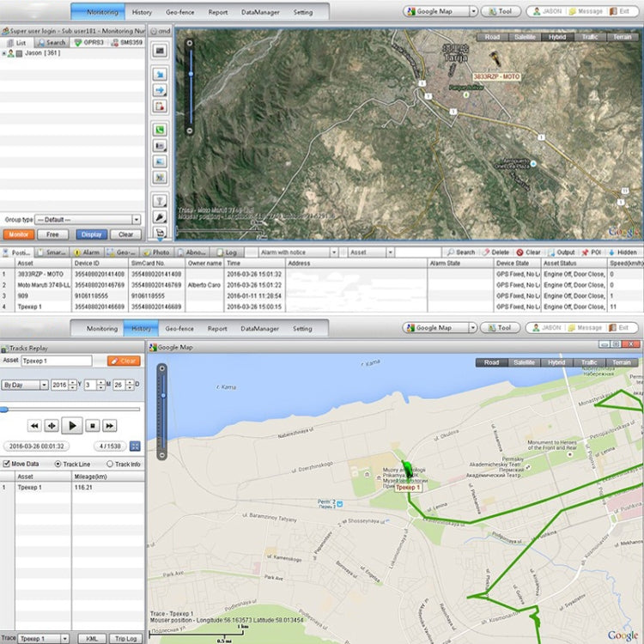Toggle the Move Data checkbox
644x644 pixels.
point(8,464)
